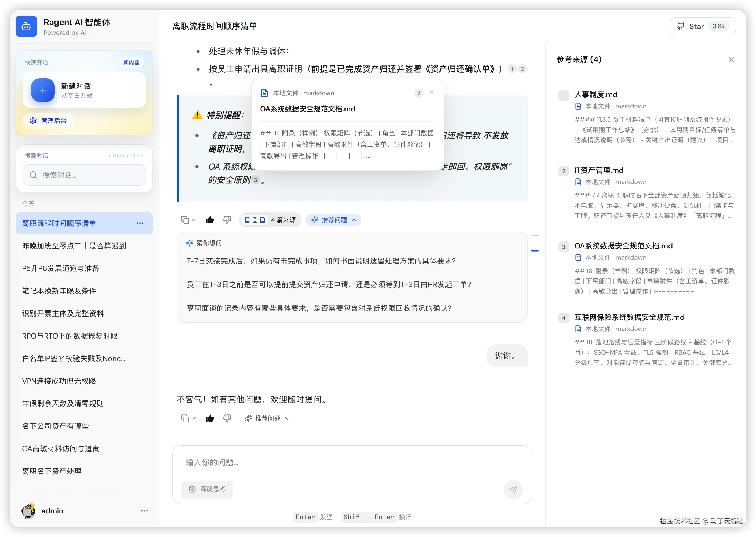Click file icon under 人事制度.md
The width and height of the screenshot is (756, 537).
578,106
